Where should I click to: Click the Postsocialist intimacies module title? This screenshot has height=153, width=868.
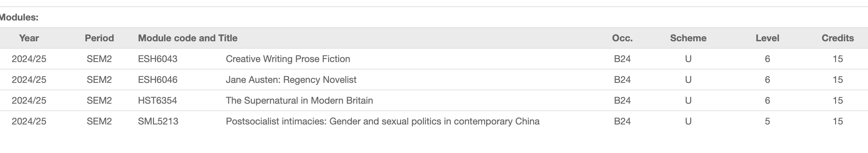(x=383, y=121)
